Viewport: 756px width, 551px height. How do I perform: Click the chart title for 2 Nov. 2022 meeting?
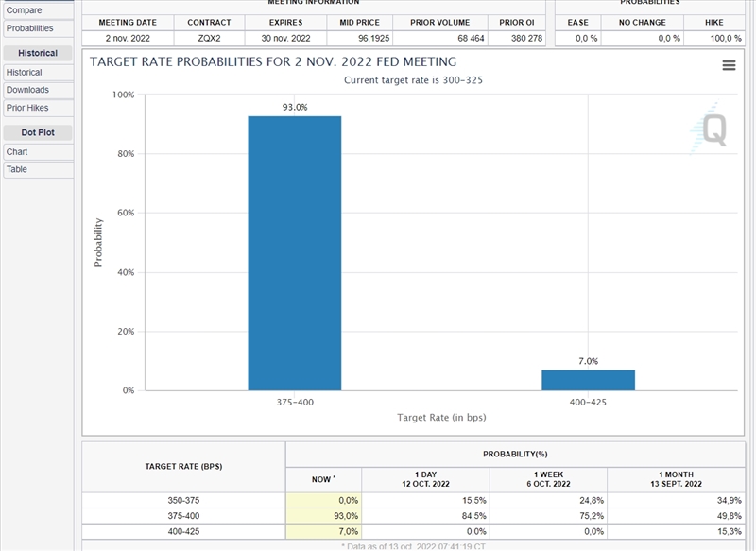click(x=273, y=61)
